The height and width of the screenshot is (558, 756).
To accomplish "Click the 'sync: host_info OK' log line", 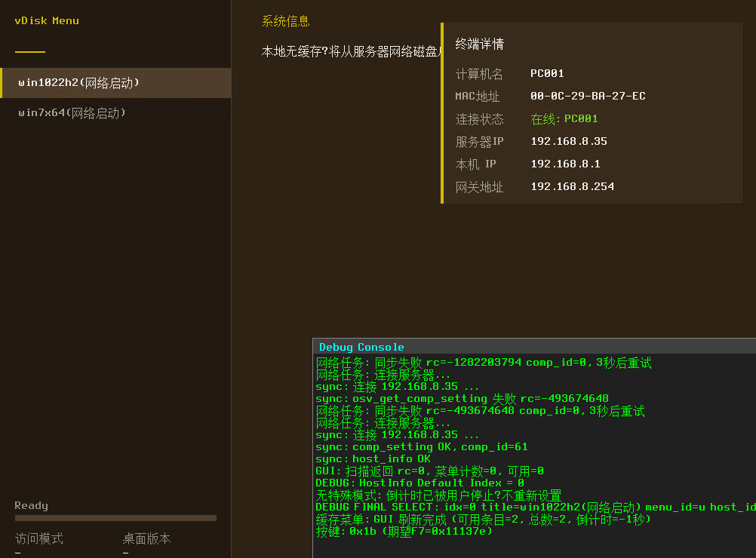I will click(373, 459).
